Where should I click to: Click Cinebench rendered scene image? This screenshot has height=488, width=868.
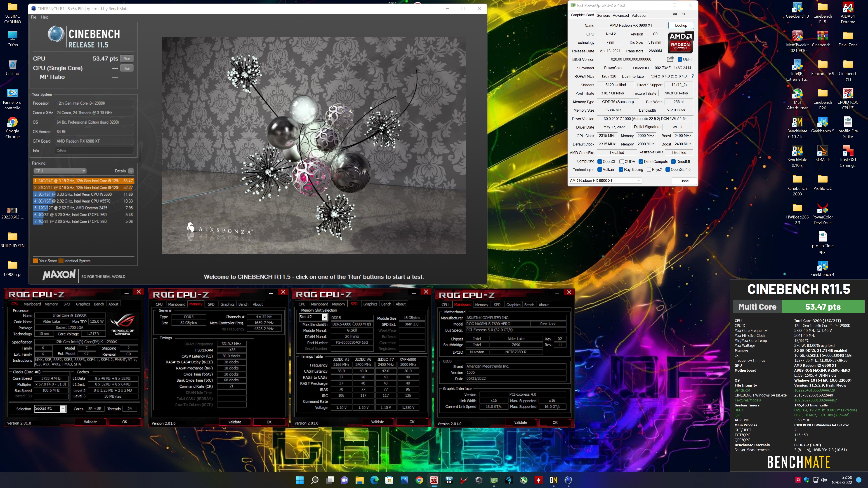tap(314, 145)
